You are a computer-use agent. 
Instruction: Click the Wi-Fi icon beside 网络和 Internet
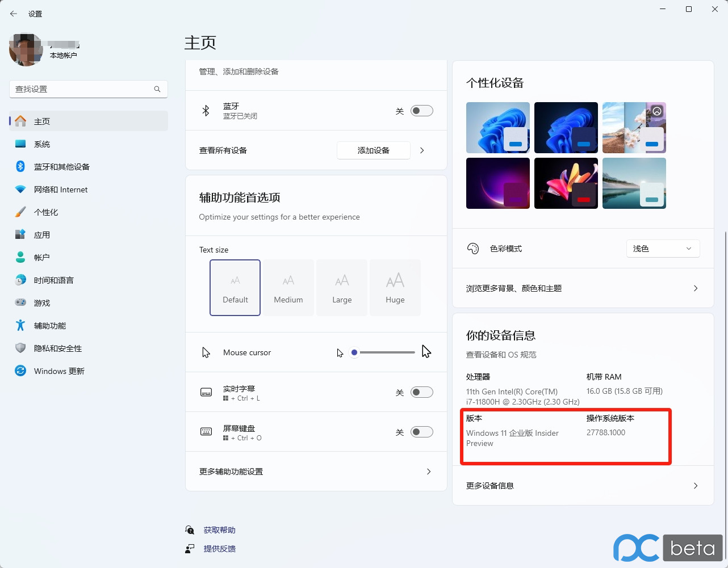tap(20, 190)
